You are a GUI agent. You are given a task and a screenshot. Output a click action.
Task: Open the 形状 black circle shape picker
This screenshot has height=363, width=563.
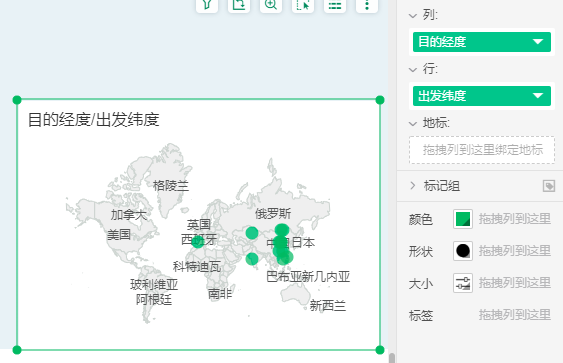[463, 251]
